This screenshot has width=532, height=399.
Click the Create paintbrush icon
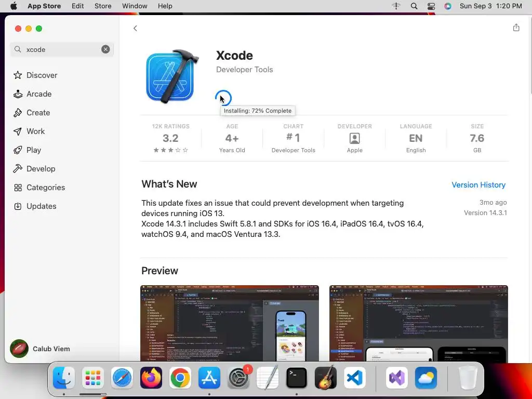pyautogui.click(x=18, y=113)
